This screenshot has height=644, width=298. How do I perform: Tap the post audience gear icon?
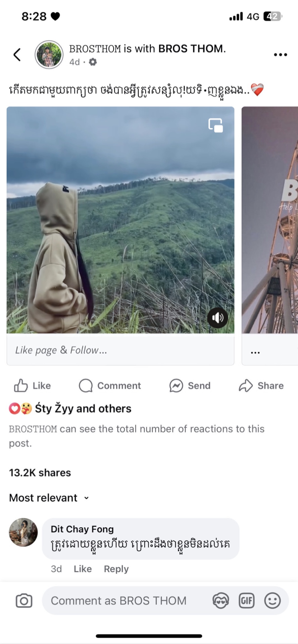click(x=93, y=62)
